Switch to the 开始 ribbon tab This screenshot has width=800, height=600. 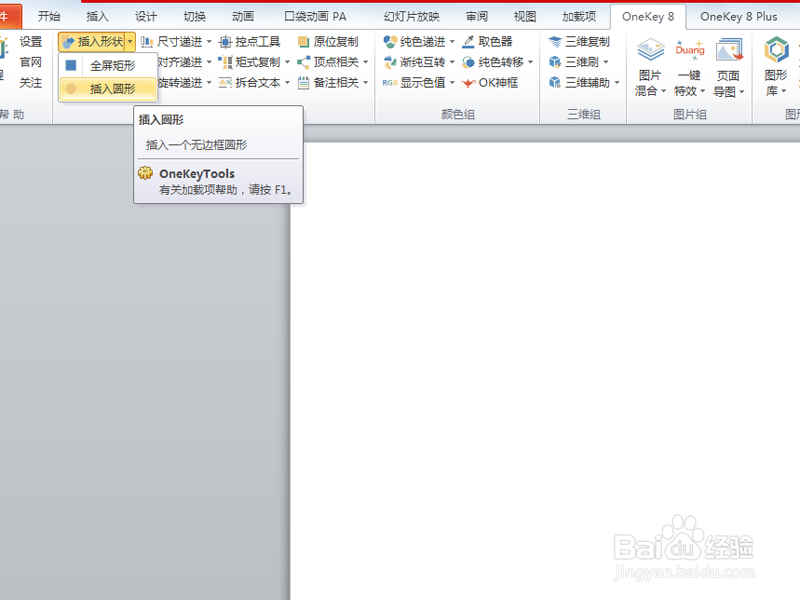click(x=49, y=16)
